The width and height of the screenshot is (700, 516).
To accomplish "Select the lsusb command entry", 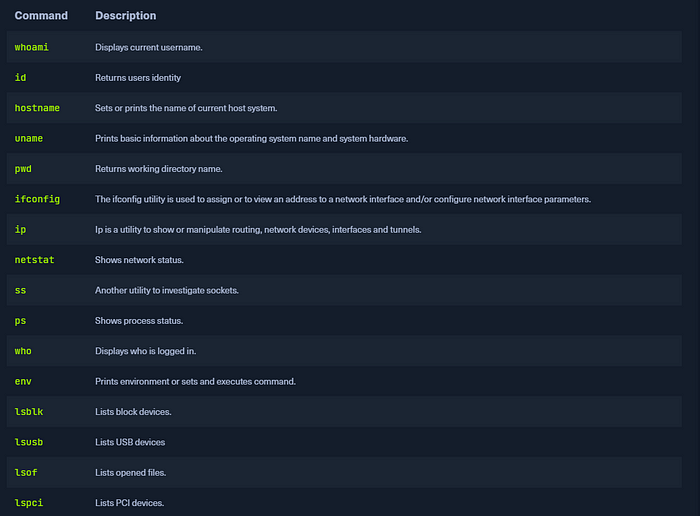I will [x=29, y=442].
